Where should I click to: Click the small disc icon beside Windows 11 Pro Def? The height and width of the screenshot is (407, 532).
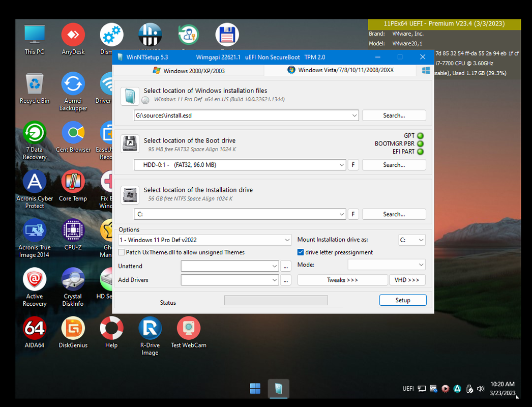coord(145,100)
